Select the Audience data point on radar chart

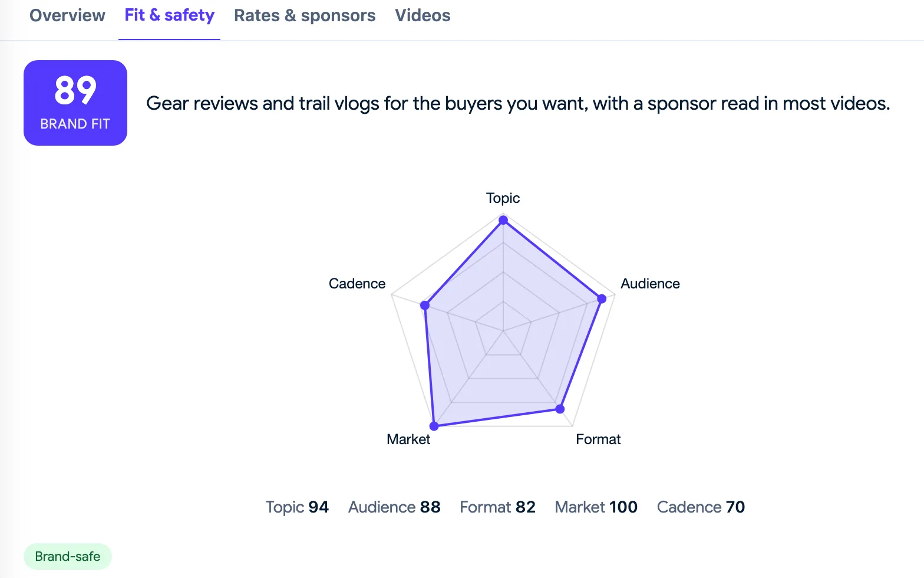[602, 299]
